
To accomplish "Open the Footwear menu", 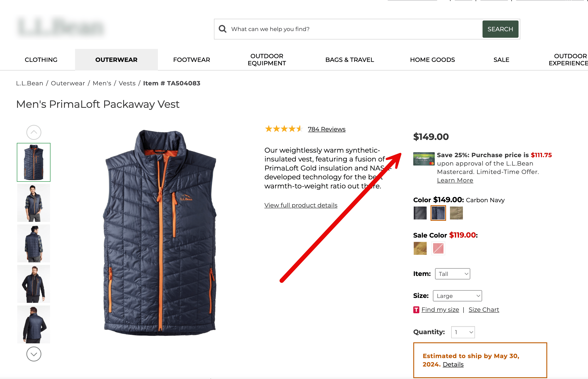I will click(x=192, y=60).
